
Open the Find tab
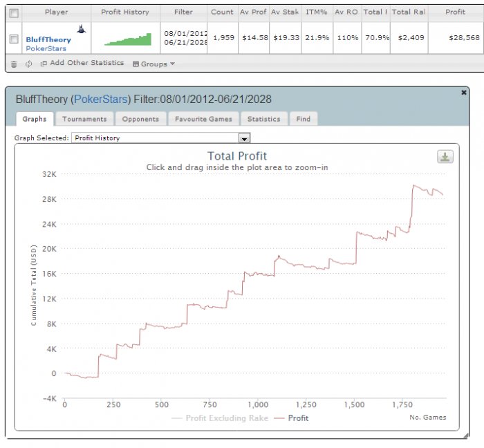[x=304, y=119]
